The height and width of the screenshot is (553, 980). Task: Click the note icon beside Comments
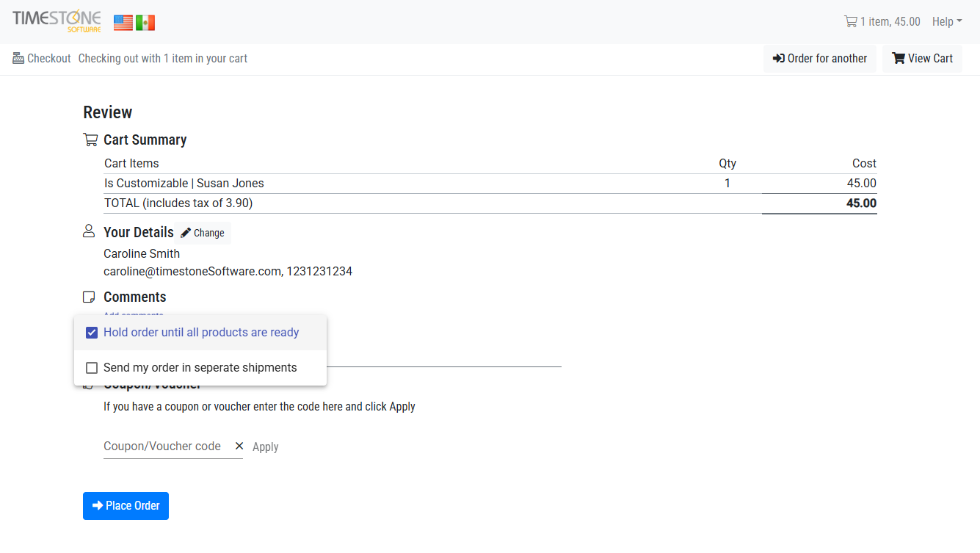pos(89,296)
